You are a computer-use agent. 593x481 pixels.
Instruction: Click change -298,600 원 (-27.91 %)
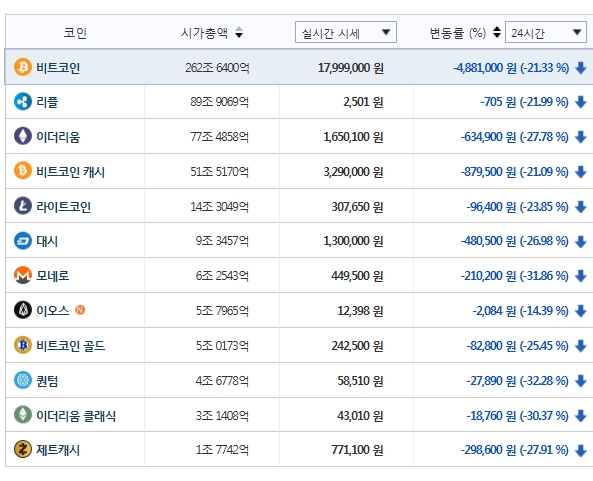[515, 450]
